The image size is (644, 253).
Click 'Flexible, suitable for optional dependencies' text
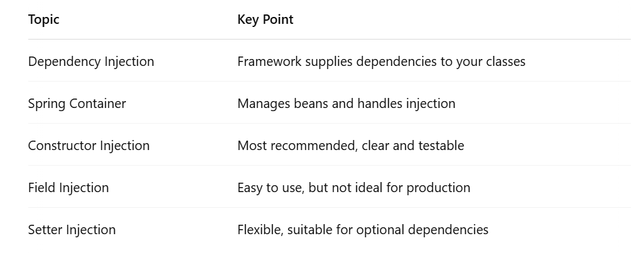pos(363,229)
